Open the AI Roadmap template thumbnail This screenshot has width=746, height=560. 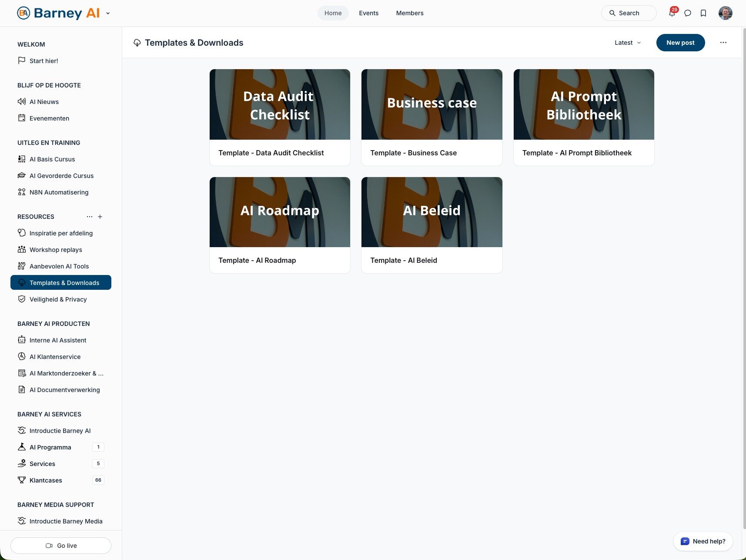pos(280,212)
